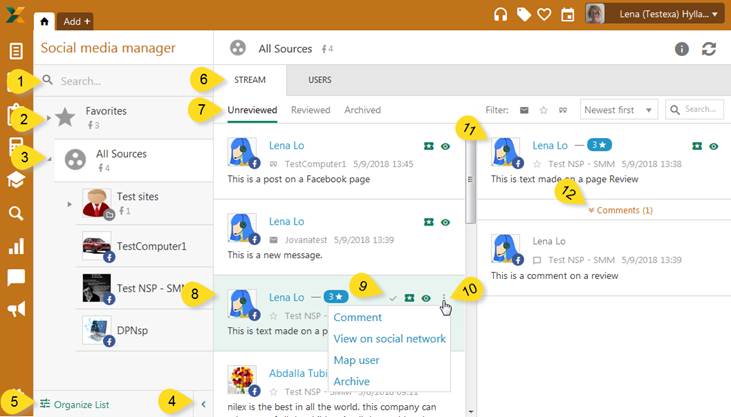Switch to the USERS tab
Image resolution: width=731 pixels, height=417 pixels.
click(319, 80)
